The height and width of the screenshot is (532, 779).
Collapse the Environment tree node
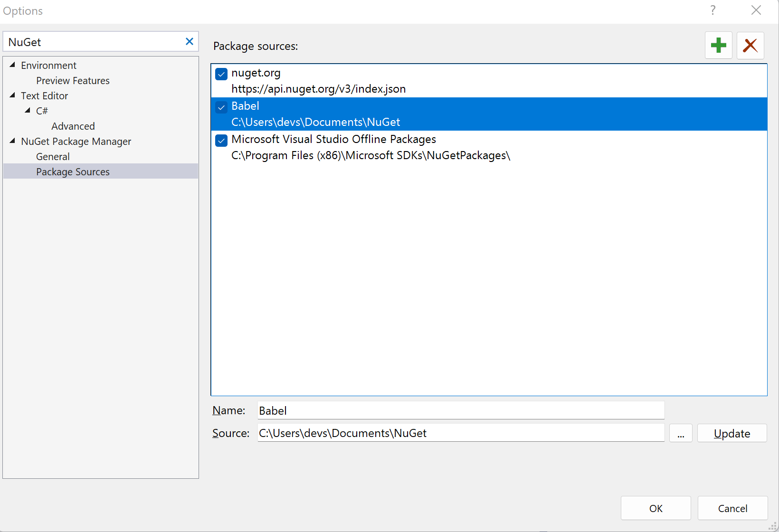(12, 65)
